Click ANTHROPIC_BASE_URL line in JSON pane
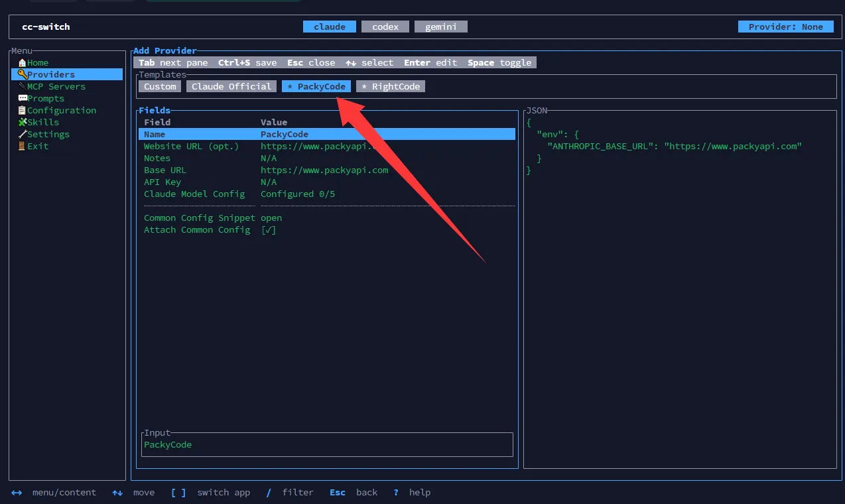This screenshot has width=845, height=504. tap(675, 147)
